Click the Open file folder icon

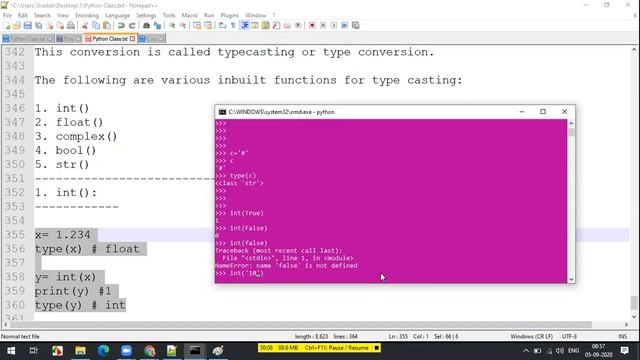tap(17, 26)
